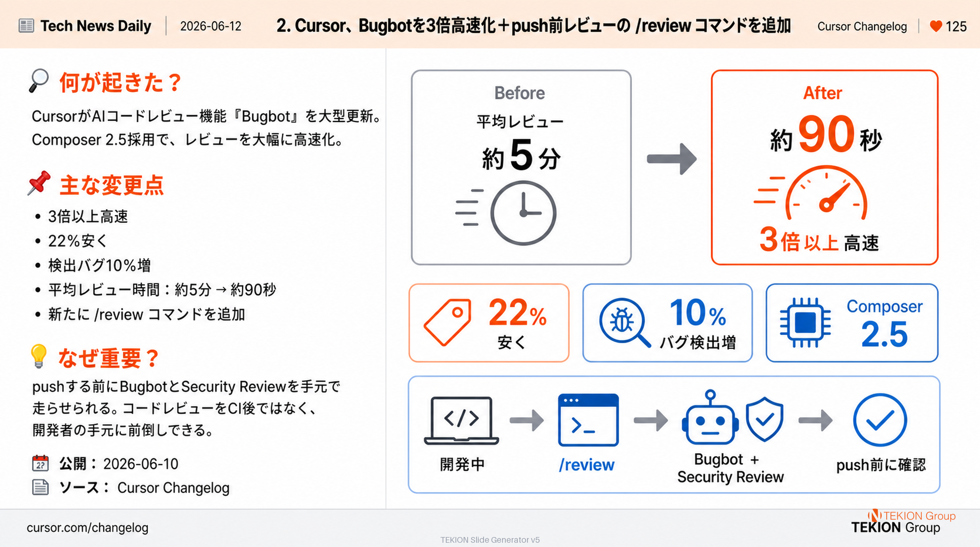Click the After card title
Viewport: 980px width, 547px height.
click(823, 93)
